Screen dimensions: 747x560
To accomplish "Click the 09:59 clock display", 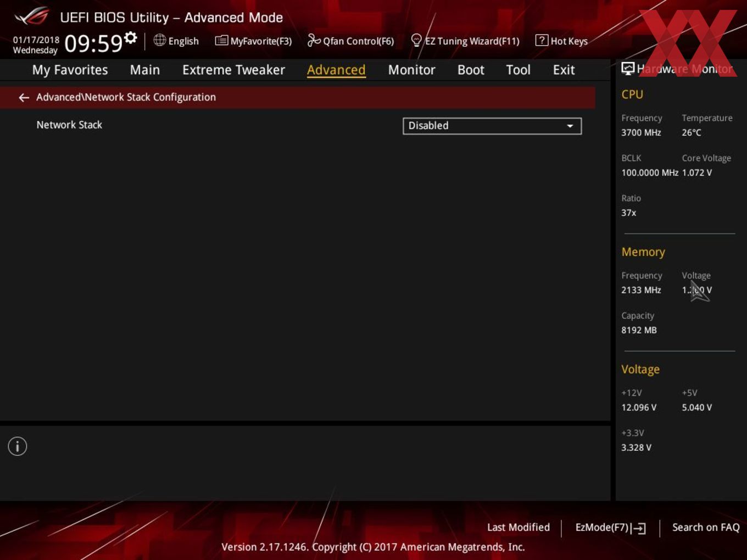I will tap(93, 43).
